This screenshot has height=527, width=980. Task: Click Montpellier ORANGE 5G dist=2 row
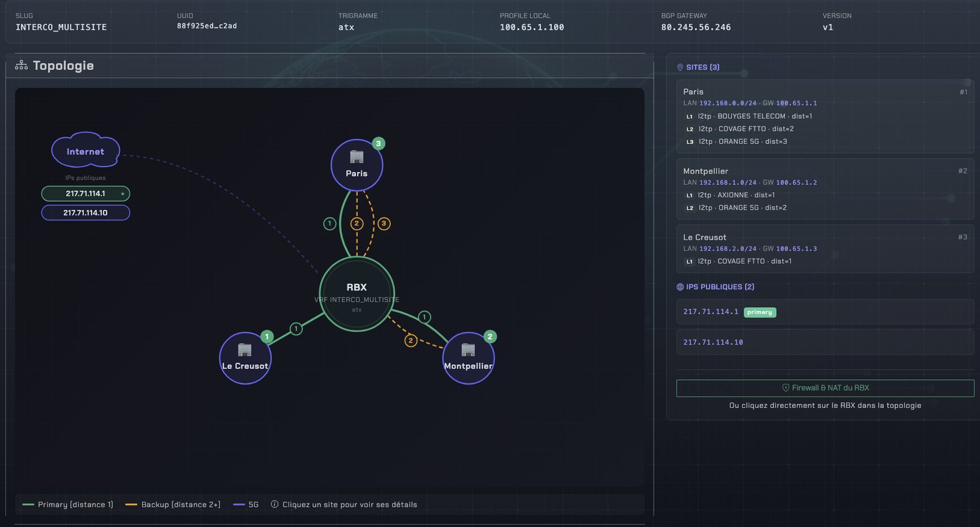(736, 207)
